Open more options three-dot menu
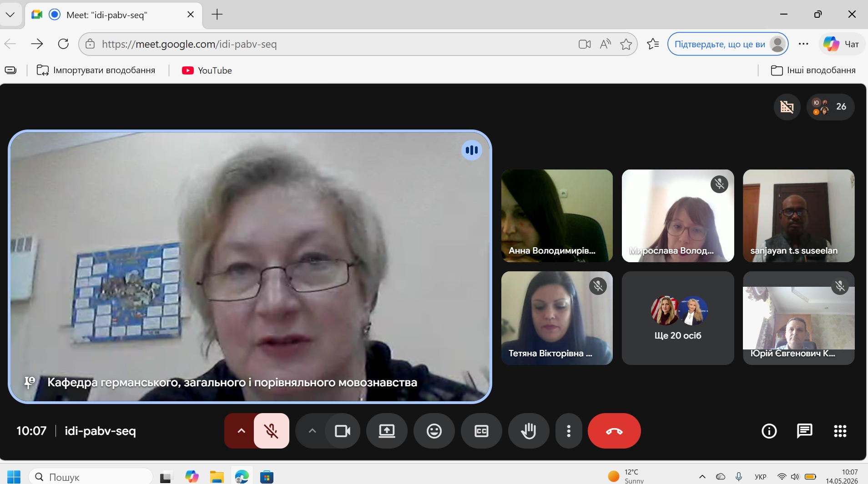The height and width of the screenshot is (484, 868). click(569, 431)
